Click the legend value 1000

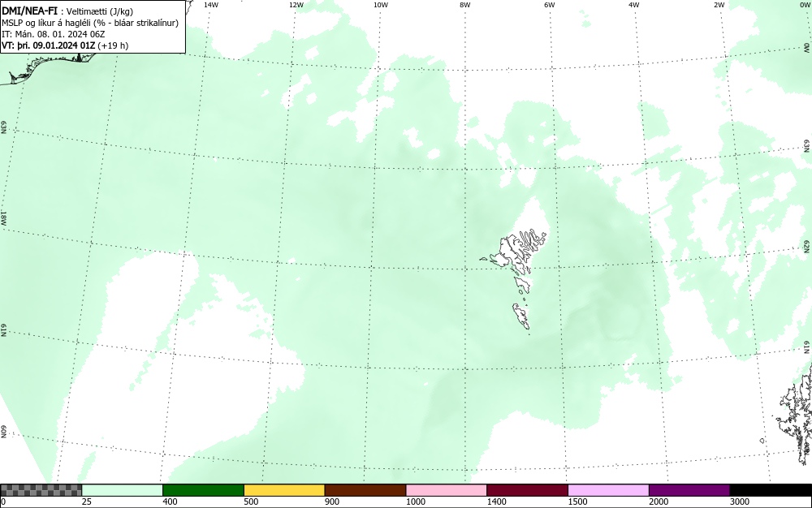point(415,502)
